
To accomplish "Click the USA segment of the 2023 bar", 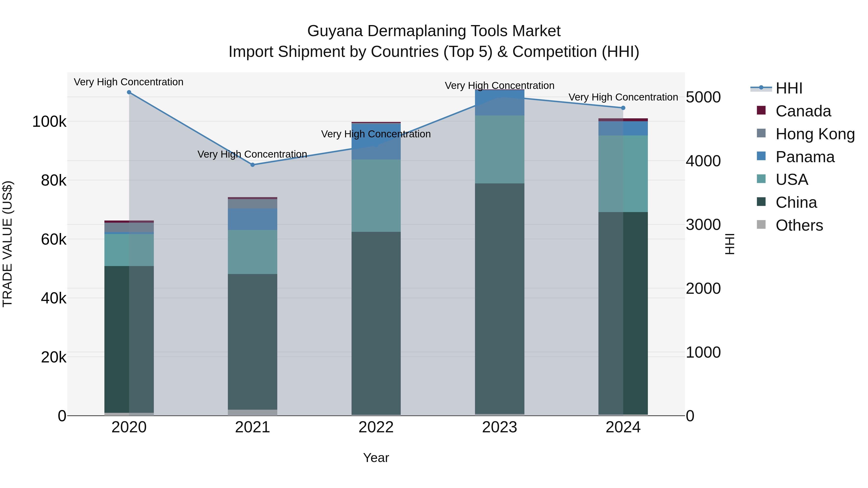I will click(x=500, y=149).
